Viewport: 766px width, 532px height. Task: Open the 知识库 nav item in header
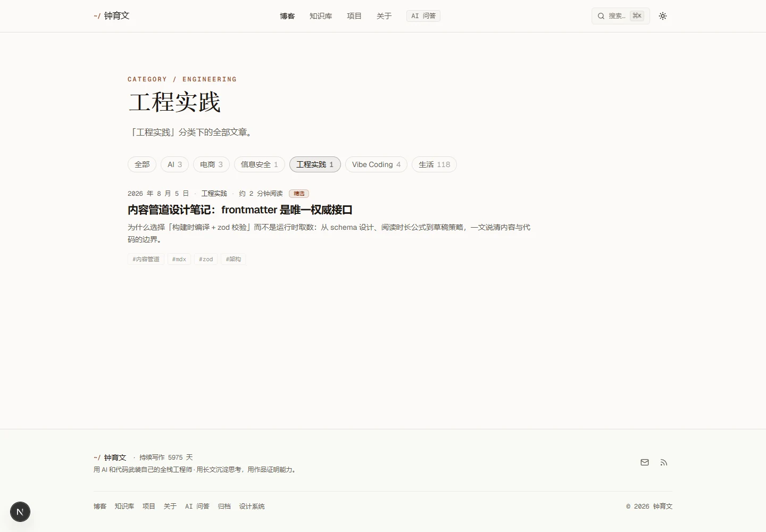[x=321, y=16]
